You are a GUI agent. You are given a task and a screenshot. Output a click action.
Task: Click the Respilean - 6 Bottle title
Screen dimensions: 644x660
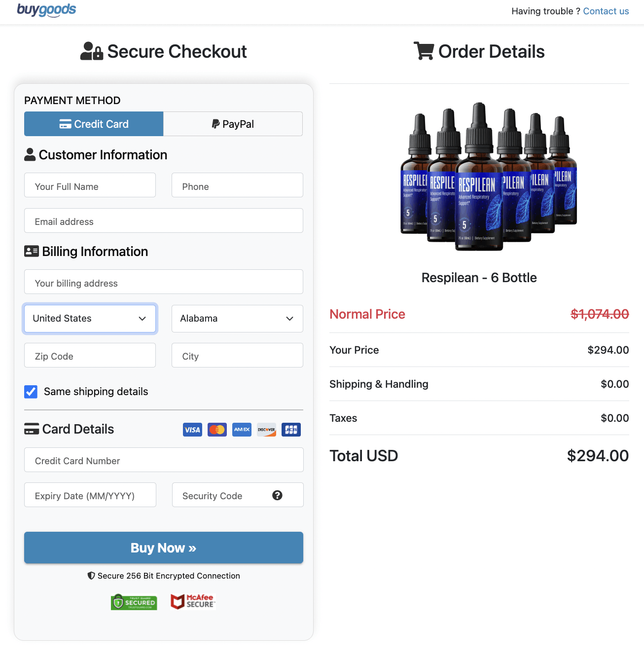coord(479,278)
